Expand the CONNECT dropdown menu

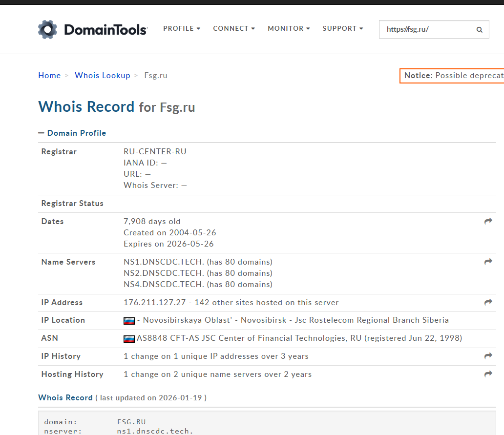pyautogui.click(x=234, y=29)
